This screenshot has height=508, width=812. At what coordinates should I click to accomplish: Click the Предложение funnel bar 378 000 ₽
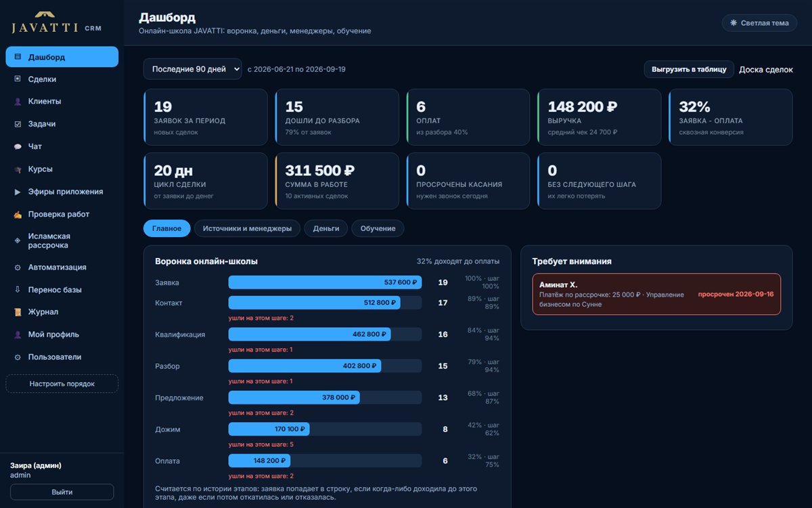click(294, 398)
